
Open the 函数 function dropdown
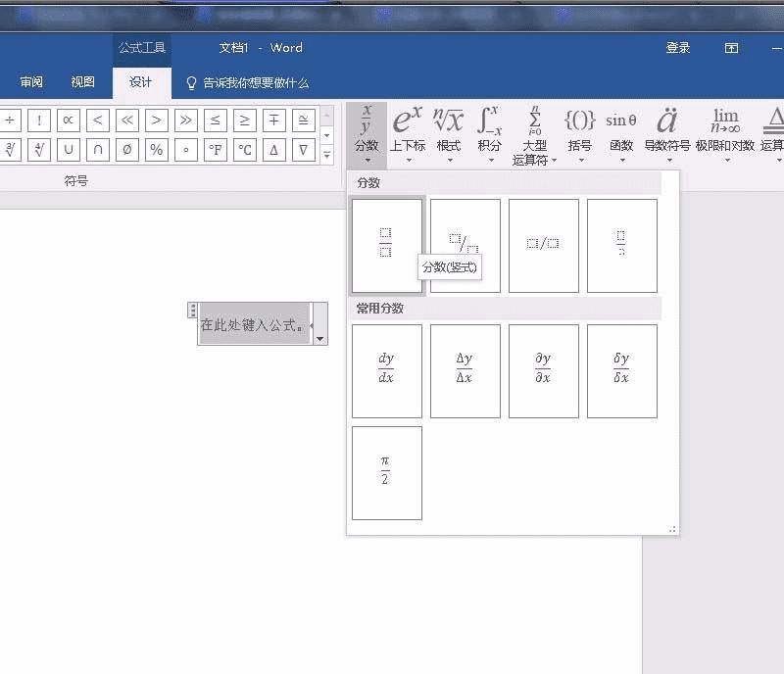click(x=621, y=134)
